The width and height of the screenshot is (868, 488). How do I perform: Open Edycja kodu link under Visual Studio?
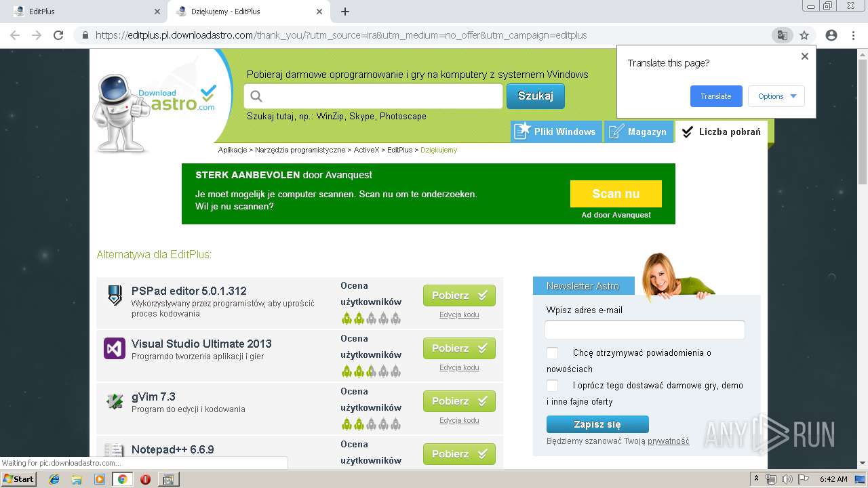click(459, 367)
